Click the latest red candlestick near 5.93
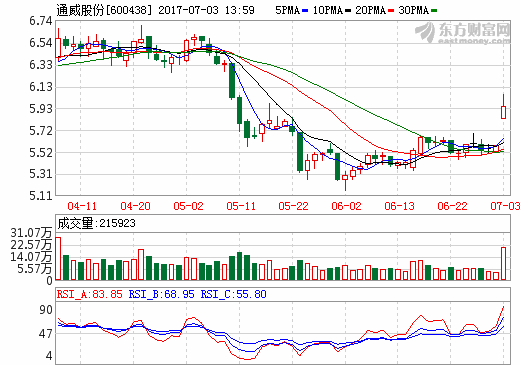 pos(503,112)
